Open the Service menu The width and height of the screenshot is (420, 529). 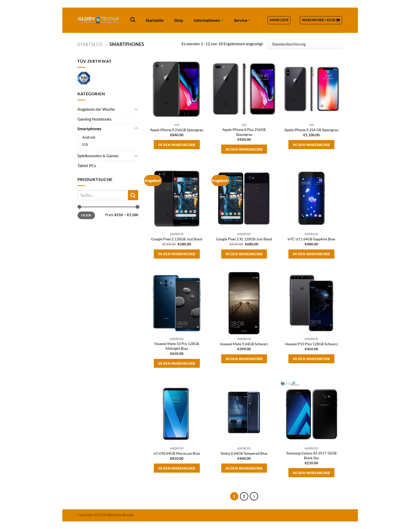[242, 20]
